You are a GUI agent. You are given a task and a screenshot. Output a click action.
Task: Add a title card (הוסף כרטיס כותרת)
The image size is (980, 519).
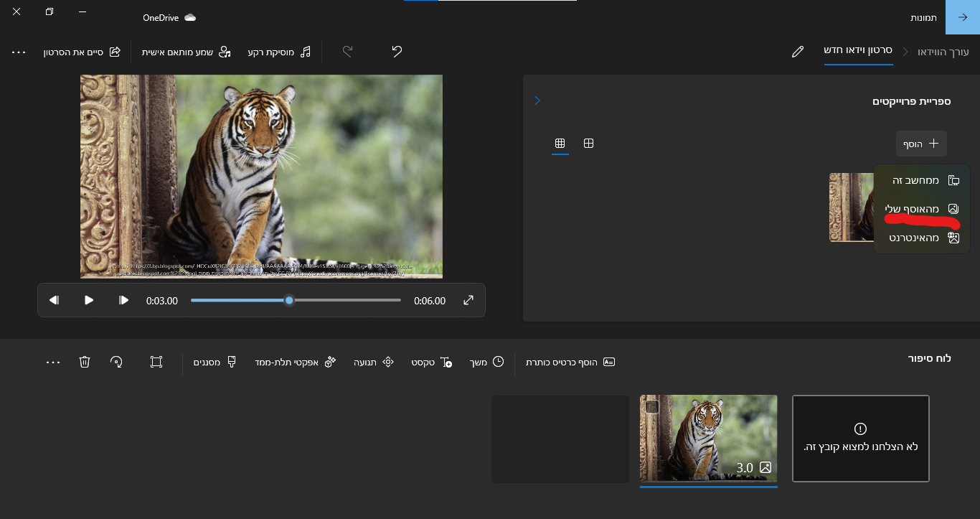point(571,362)
